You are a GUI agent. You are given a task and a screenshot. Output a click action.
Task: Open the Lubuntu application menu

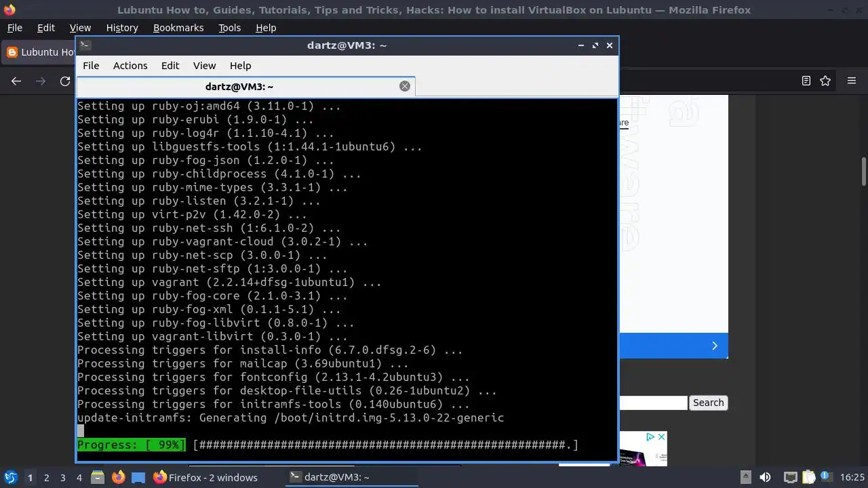(10, 477)
